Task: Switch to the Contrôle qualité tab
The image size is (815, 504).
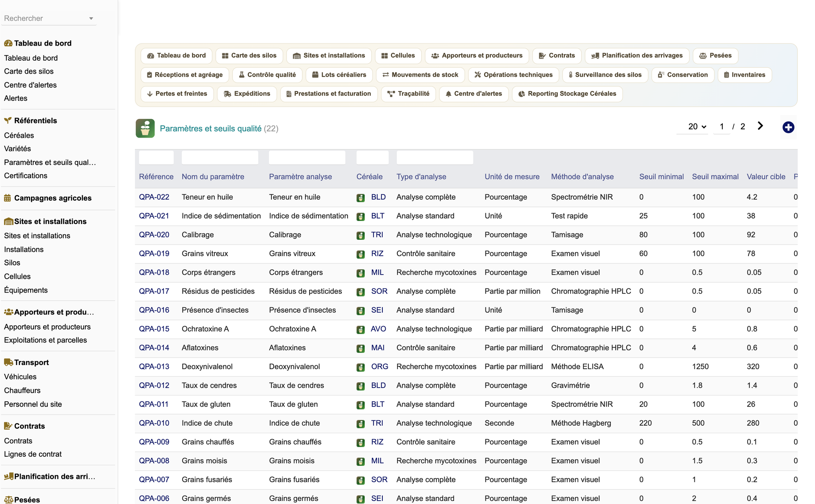Action: click(267, 75)
